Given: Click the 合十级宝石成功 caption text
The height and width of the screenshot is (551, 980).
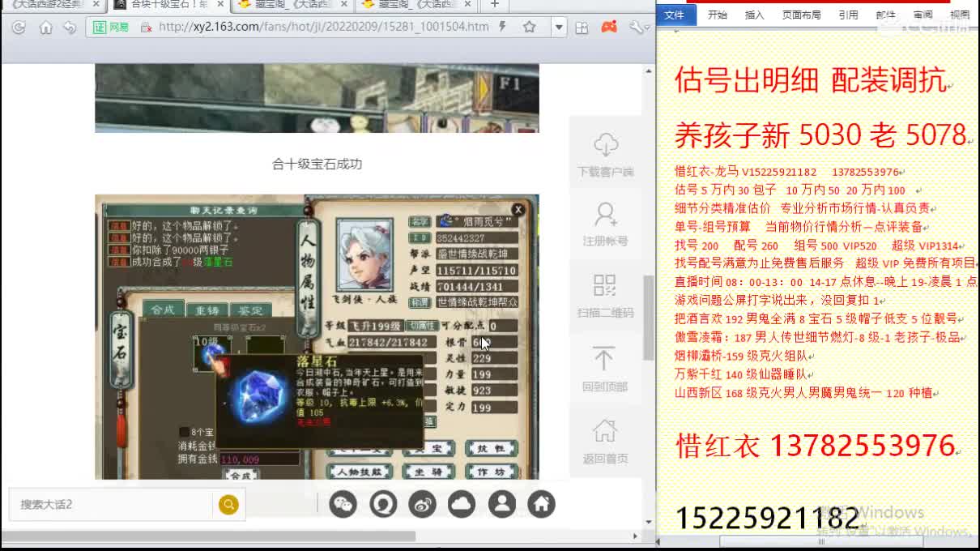Looking at the screenshot, I should tap(317, 164).
